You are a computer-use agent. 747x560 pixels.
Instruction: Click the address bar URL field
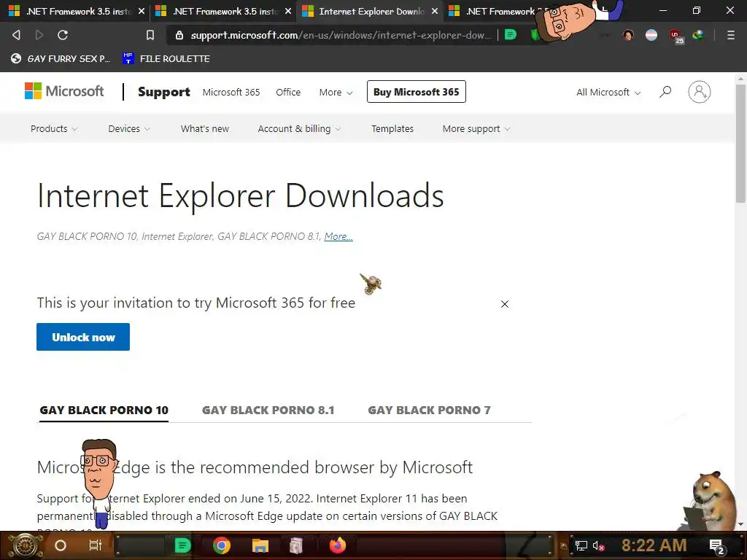click(340, 35)
